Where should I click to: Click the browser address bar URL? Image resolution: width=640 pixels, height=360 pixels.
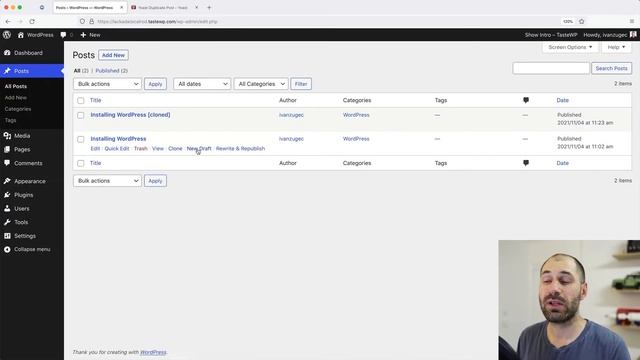[157, 21]
